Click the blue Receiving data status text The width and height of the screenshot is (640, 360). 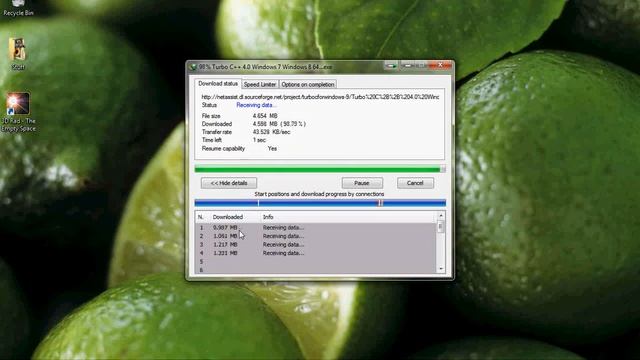[257, 105]
